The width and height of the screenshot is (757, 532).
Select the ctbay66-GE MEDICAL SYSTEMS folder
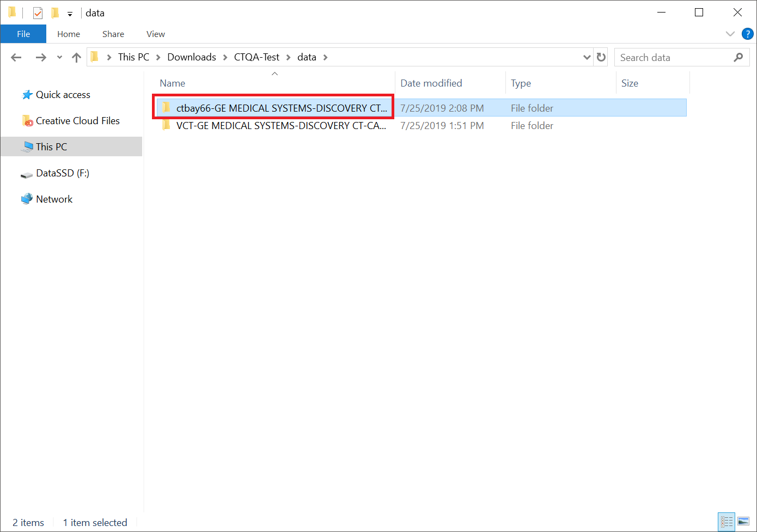tap(282, 108)
